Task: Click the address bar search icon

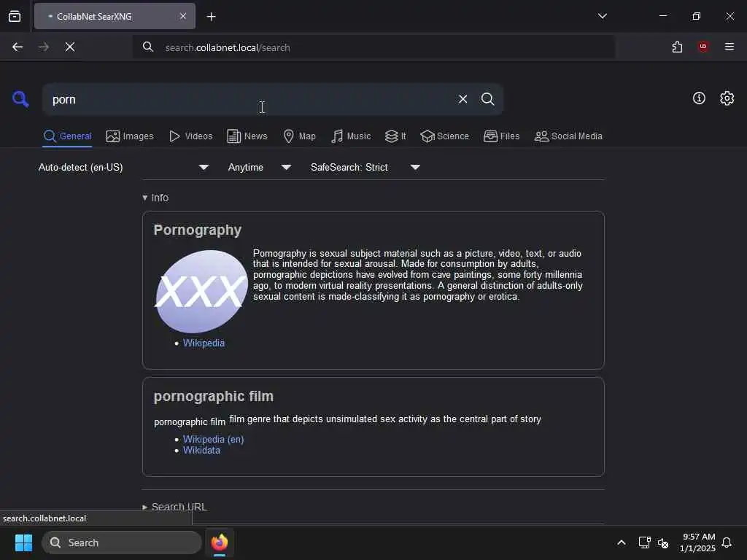Action: tap(147, 47)
